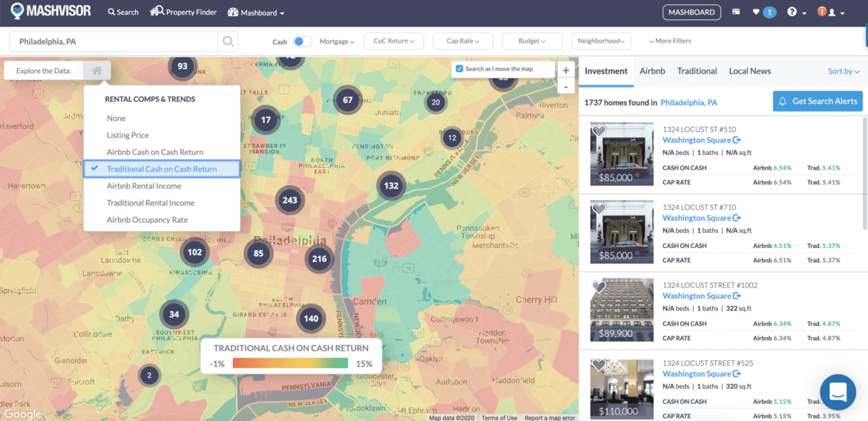The height and width of the screenshot is (421, 868).
Task: Click Get Search Alerts button
Action: pos(818,102)
